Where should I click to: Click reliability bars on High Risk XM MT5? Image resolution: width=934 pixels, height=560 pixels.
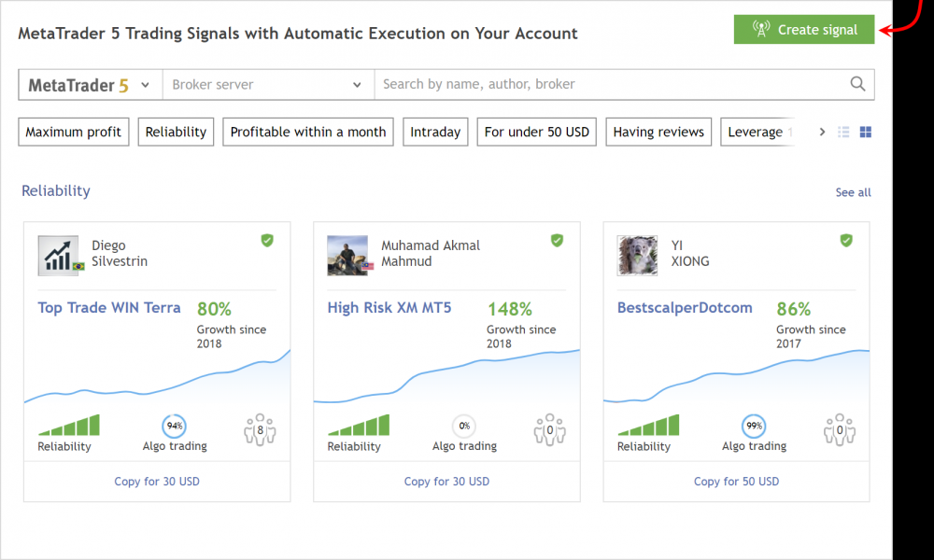tap(359, 425)
